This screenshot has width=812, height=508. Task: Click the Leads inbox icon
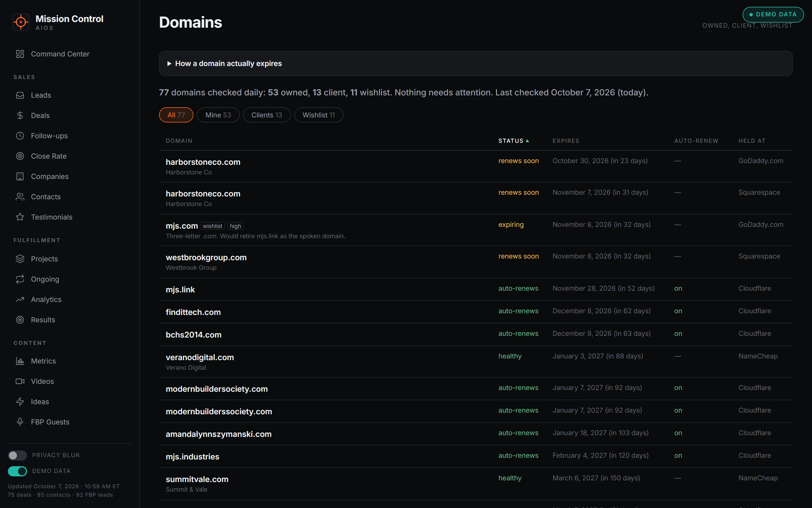[20, 95]
